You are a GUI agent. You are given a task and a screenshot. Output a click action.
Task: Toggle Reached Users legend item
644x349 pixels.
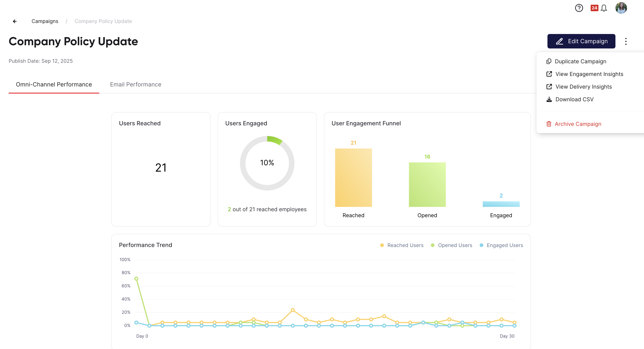click(402, 245)
